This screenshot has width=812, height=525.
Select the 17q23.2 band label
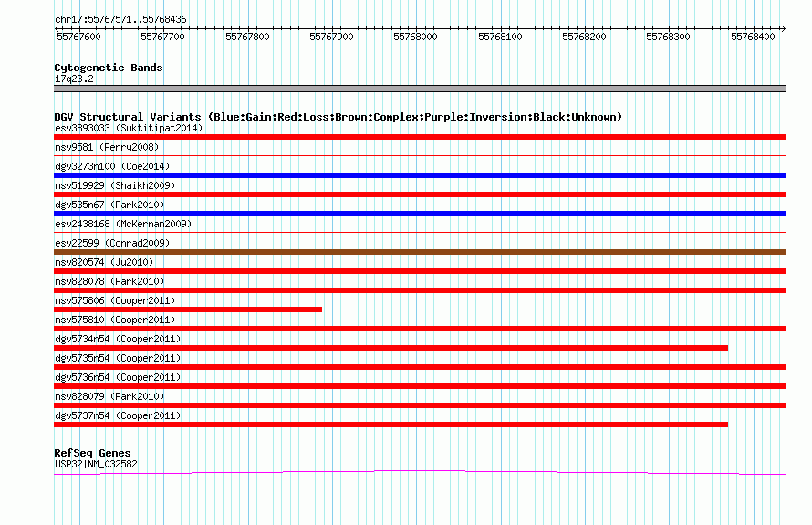[74, 79]
